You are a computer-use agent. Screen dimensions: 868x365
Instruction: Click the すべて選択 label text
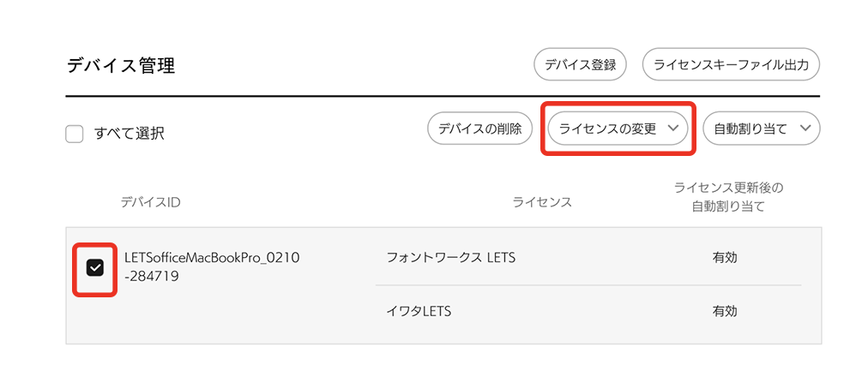[x=129, y=134]
